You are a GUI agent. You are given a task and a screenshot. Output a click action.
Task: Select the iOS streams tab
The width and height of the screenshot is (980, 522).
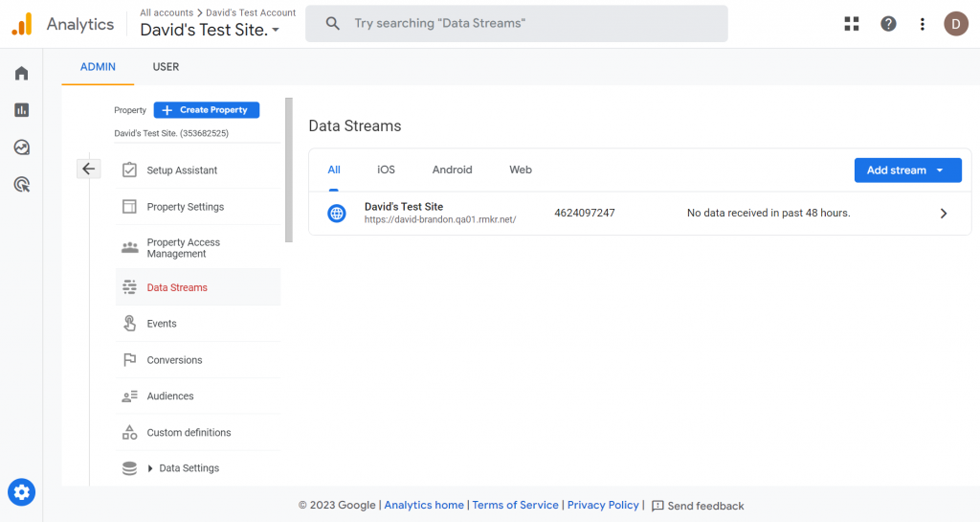pyautogui.click(x=386, y=170)
